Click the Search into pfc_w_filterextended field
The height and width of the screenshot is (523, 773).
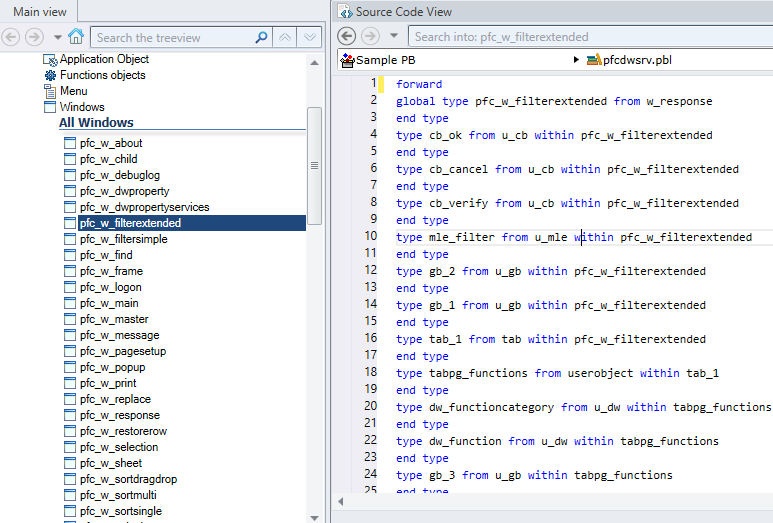(580, 36)
